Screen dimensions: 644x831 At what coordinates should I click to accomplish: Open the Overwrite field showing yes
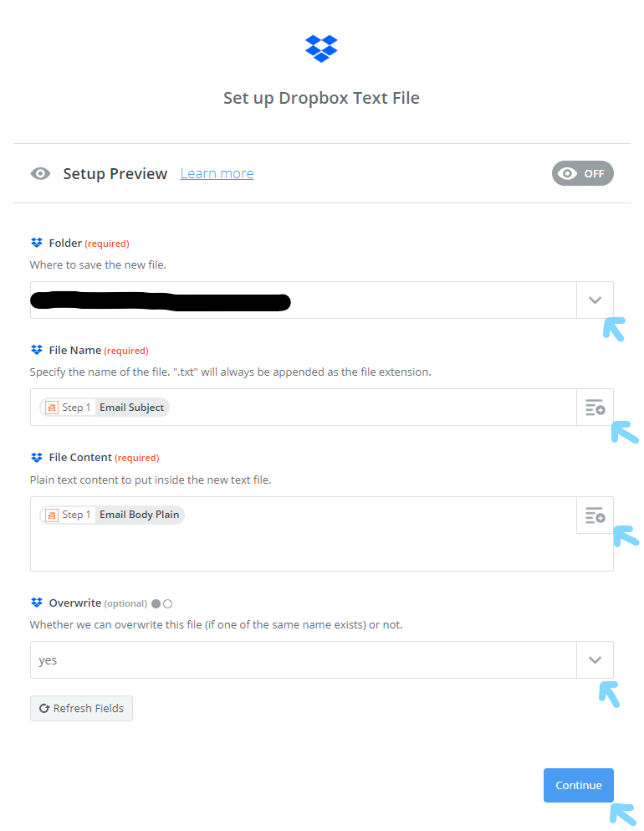coord(303,660)
